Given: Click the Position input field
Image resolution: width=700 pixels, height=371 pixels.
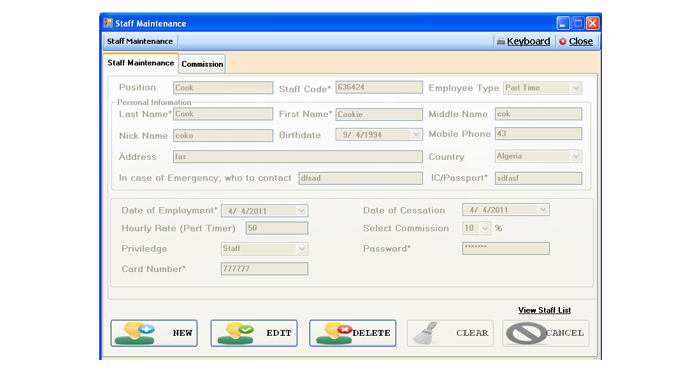Looking at the screenshot, I should (x=223, y=88).
